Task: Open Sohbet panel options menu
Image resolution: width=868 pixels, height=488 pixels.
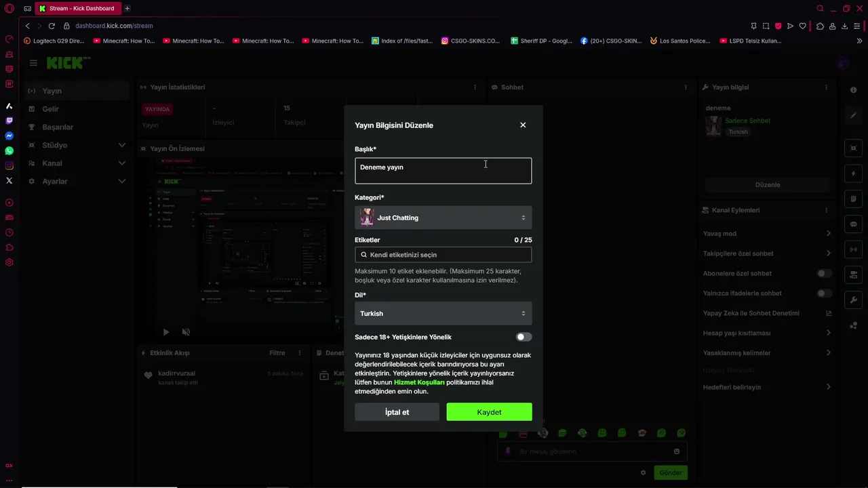Action: tap(686, 87)
